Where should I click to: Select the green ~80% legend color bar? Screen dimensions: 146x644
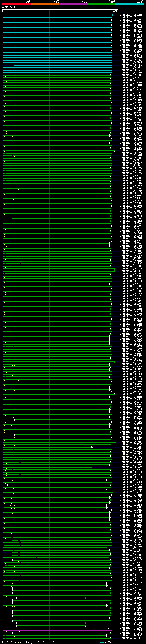pyautogui.click(x=101, y=4)
